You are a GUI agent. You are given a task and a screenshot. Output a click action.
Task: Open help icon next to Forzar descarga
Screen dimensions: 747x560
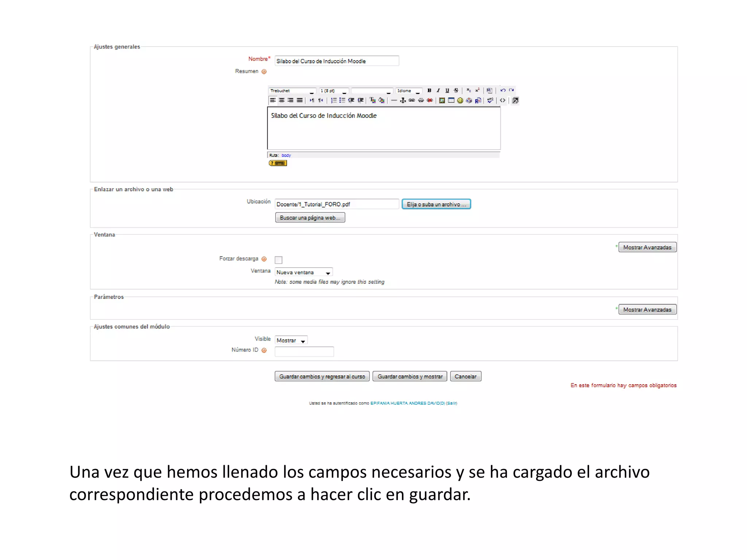[264, 259]
